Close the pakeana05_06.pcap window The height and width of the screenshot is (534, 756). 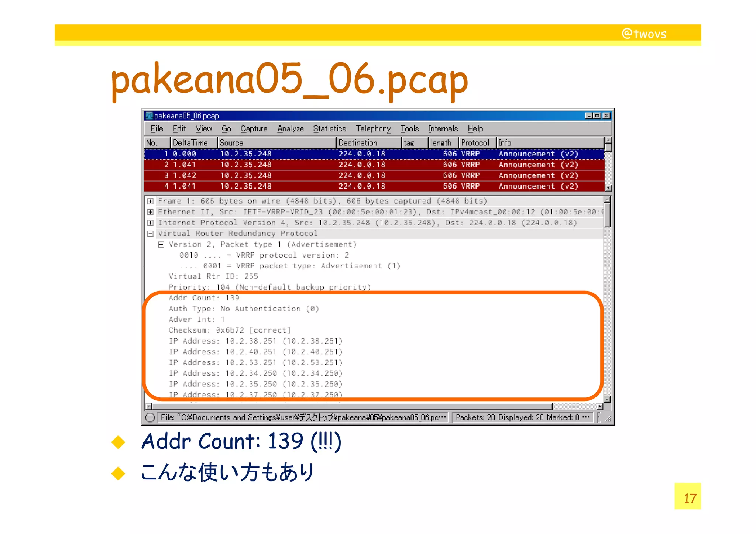point(606,116)
